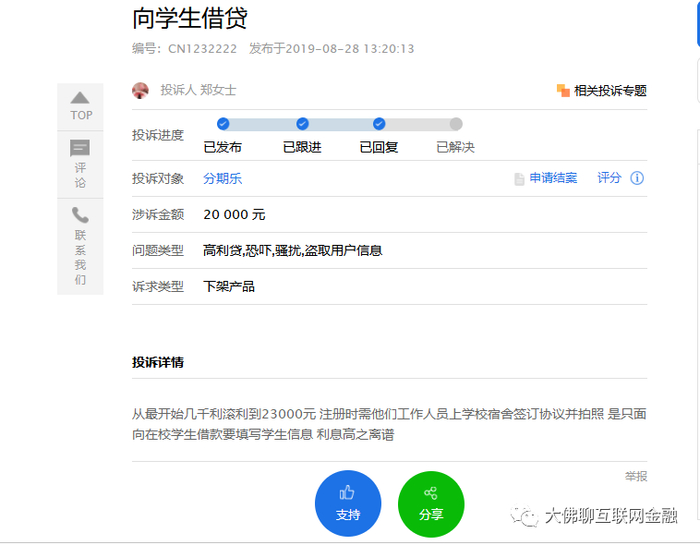The height and width of the screenshot is (547, 700).
Task: Click the 申请结案 link
Action: point(553,178)
